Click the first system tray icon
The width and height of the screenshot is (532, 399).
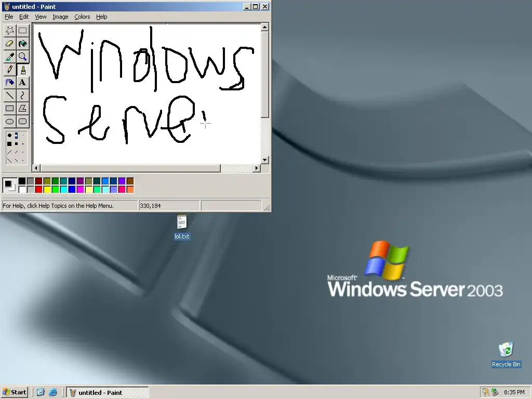click(x=486, y=392)
